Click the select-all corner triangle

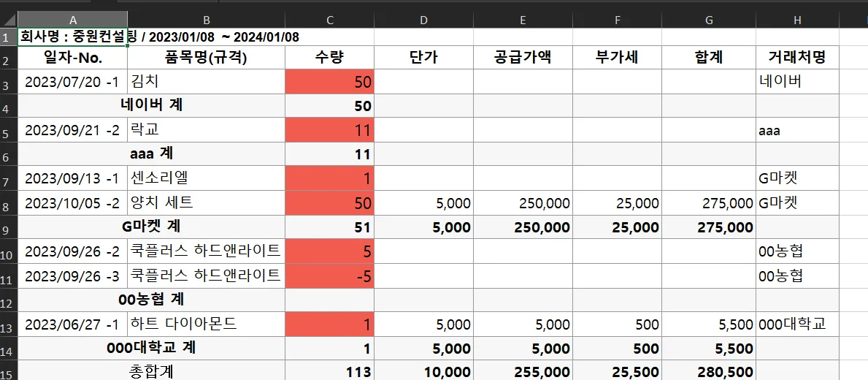[x=9, y=20]
